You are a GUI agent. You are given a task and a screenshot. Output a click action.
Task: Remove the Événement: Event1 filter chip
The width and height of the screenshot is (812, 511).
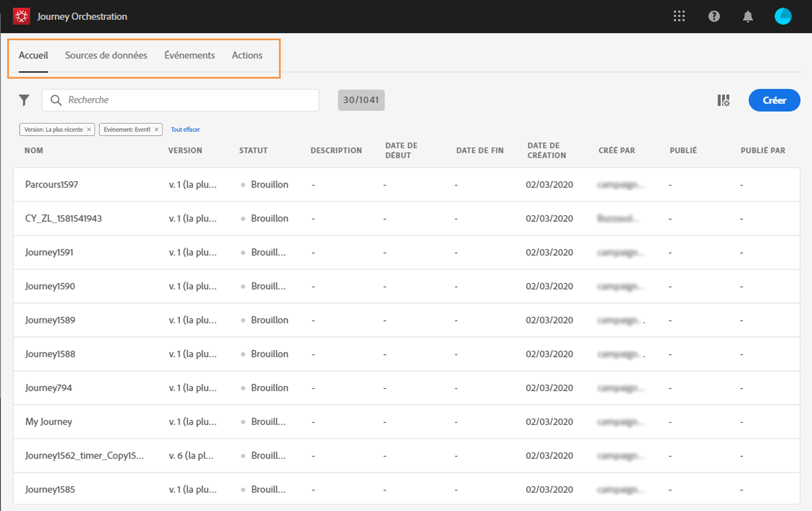pyautogui.click(x=156, y=129)
